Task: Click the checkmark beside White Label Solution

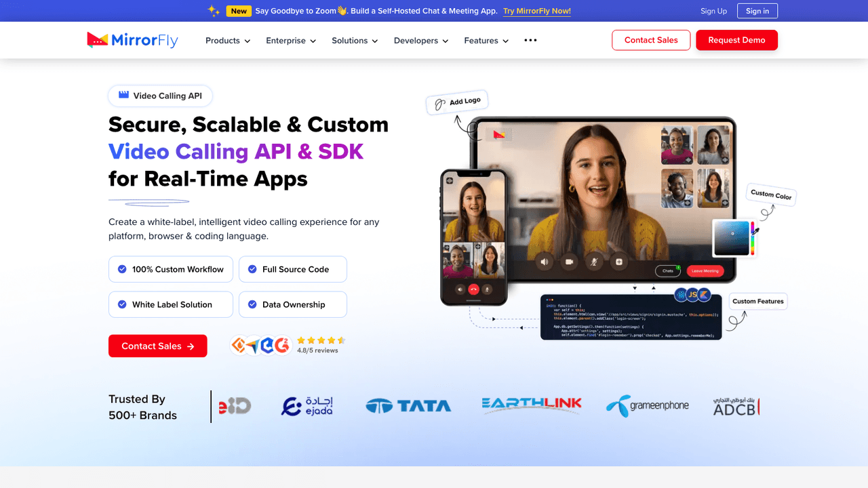Action: 122,304
